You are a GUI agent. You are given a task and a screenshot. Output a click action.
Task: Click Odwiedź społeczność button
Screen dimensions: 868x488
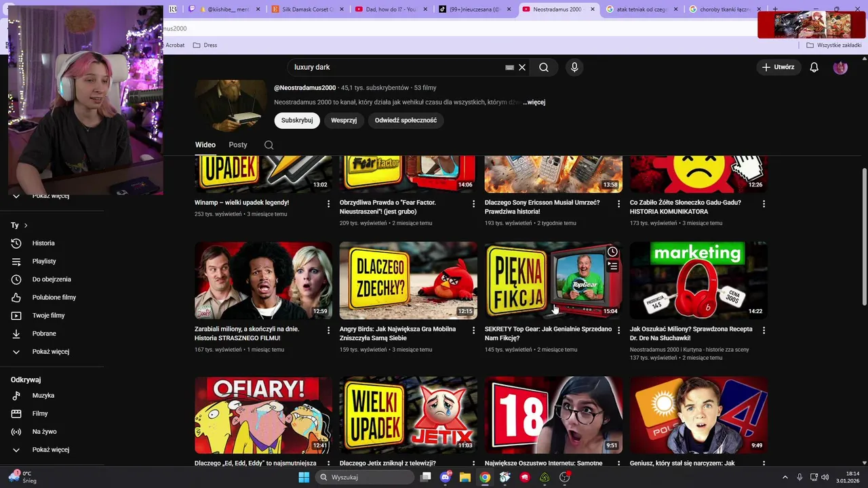(406, 120)
